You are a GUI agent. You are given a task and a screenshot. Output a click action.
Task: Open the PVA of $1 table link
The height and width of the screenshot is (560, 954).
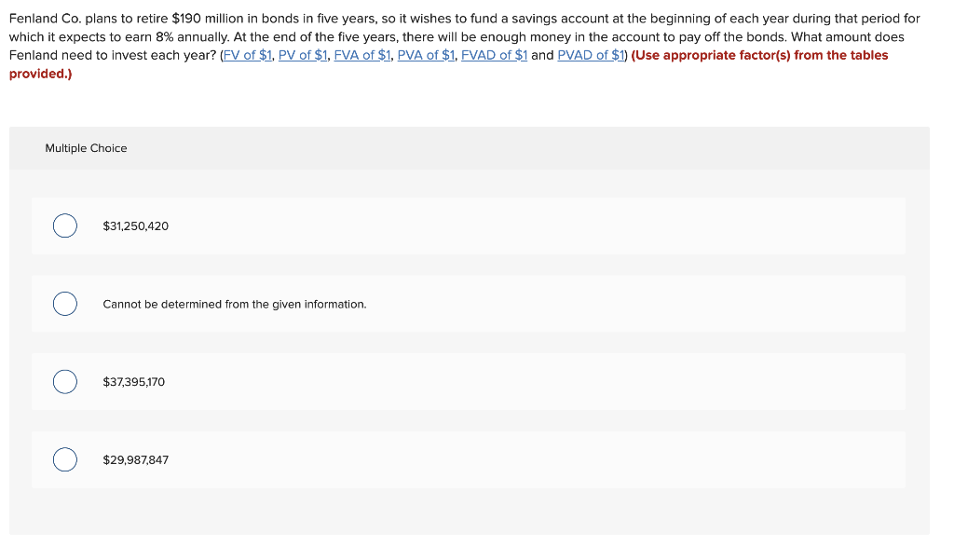pyautogui.click(x=426, y=55)
